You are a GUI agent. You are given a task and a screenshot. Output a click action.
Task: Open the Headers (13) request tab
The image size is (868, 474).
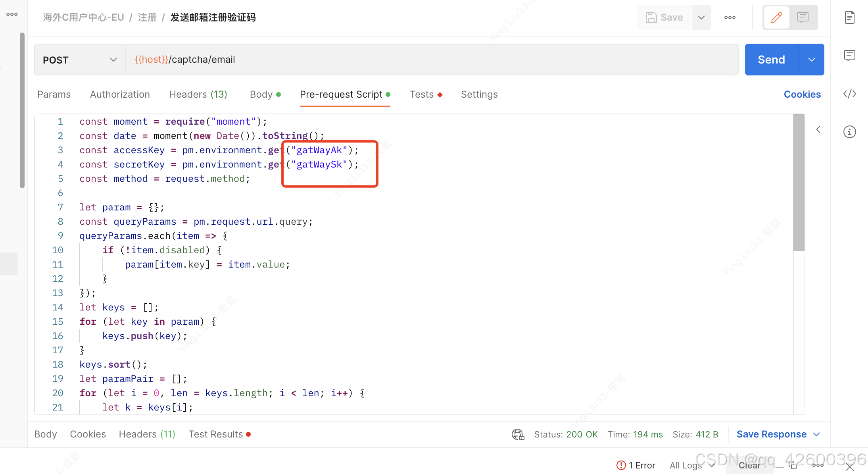click(198, 94)
